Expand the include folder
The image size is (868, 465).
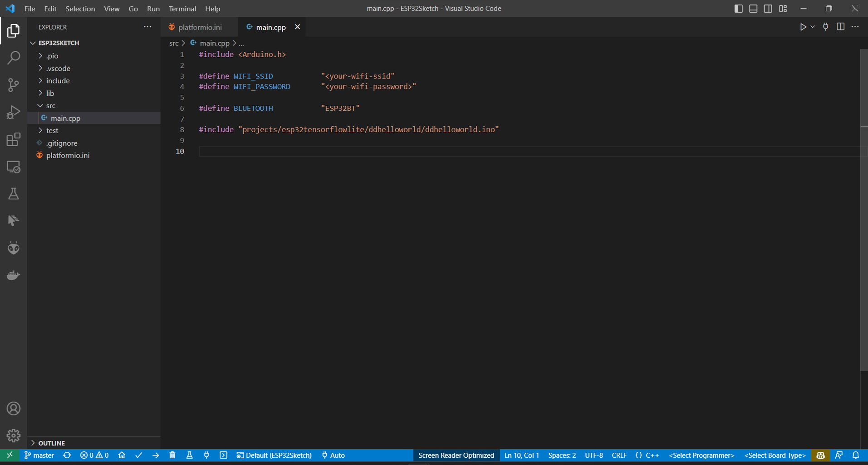pos(58,80)
